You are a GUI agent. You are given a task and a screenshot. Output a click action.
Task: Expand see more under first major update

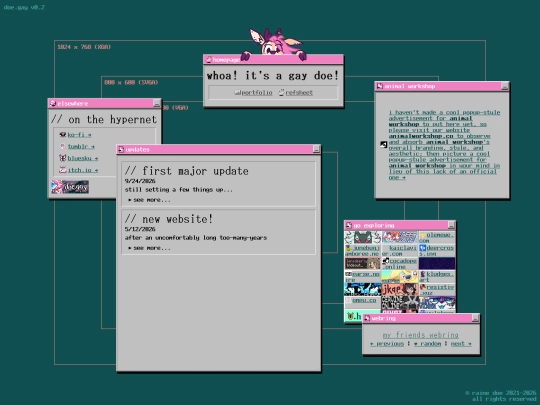[x=149, y=200]
